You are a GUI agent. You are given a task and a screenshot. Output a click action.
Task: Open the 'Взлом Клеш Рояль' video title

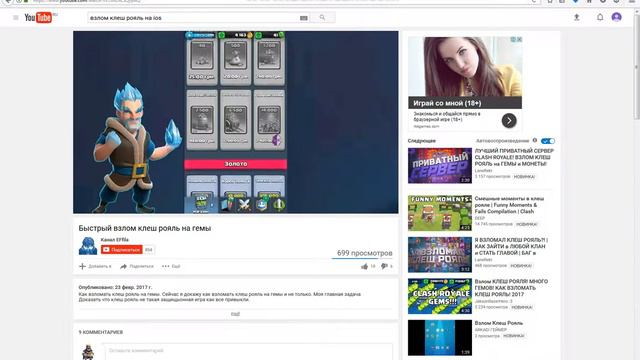pos(498,323)
